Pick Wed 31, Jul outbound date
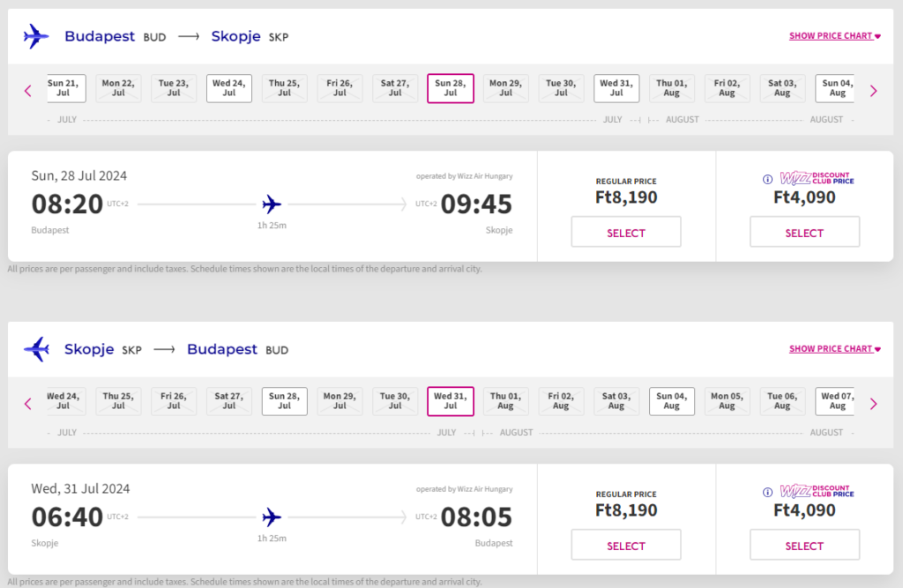The height and width of the screenshot is (588, 903). click(616, 88)
